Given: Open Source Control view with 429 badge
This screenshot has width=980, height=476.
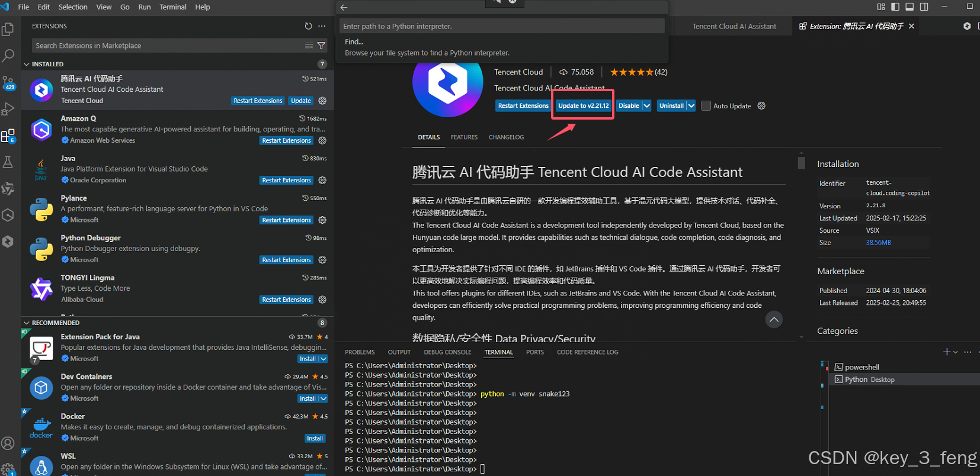Looking at the screenshot, I should coord(8,83).
